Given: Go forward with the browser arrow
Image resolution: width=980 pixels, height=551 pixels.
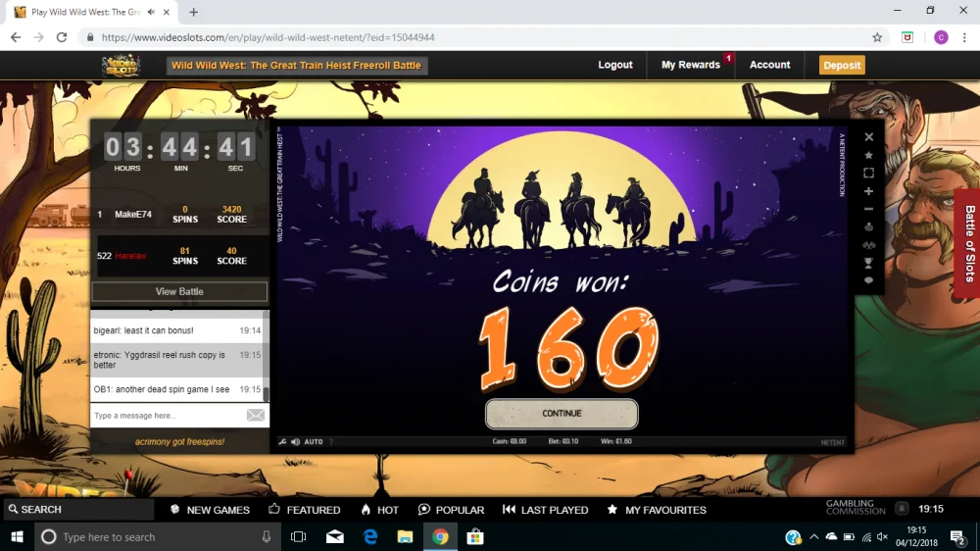Looking at the screenshot, I should click(39, 37).
